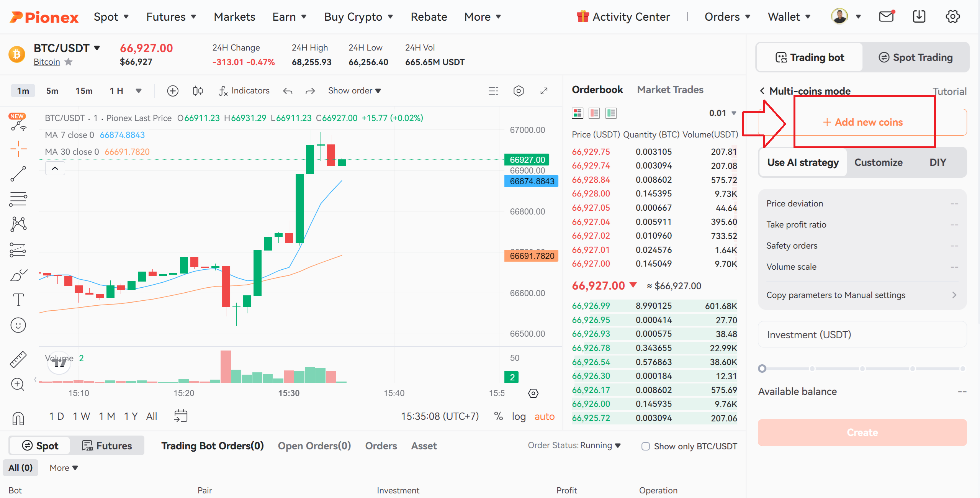Open the Spot dropdown menu
This screenshot has width=980, height=498.
click(x=111, y=17)
